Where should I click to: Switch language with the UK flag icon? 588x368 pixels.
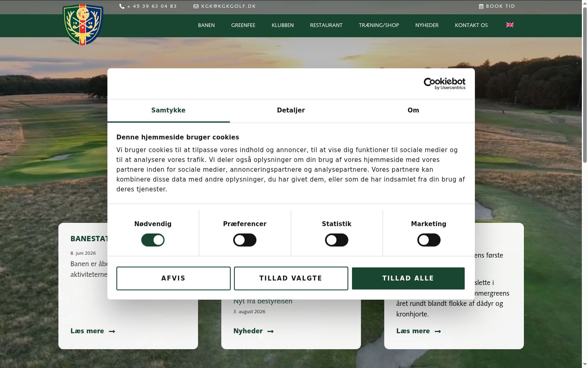point(510,25)
